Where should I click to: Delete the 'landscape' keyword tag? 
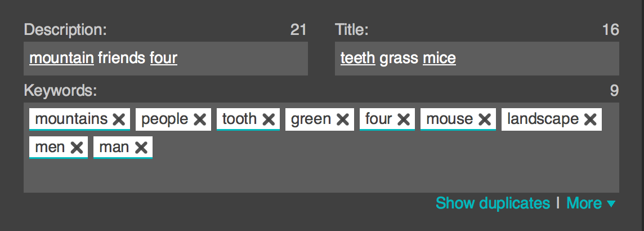tap(590, 119)
